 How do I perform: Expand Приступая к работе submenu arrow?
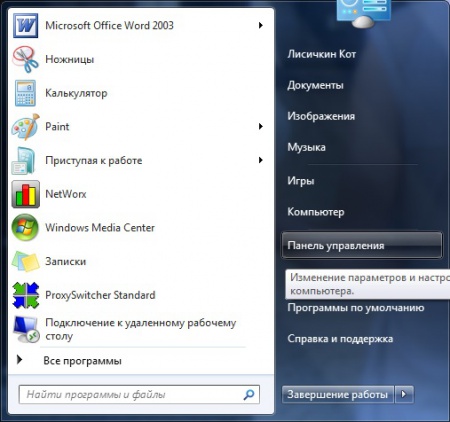pos(261,160)
